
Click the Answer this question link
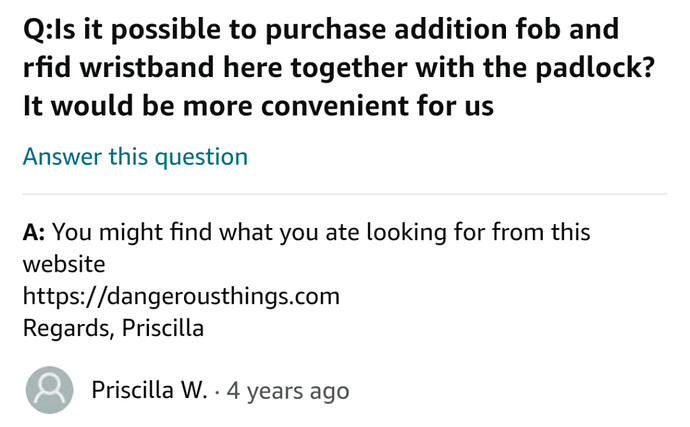click(x=135, y=157)
